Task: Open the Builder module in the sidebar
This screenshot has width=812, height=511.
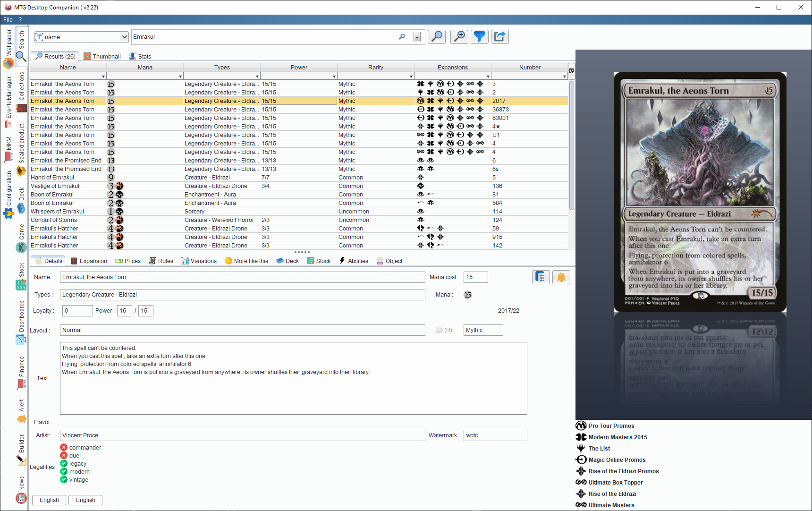Action: pyautogui.click(x=21, y=450)
